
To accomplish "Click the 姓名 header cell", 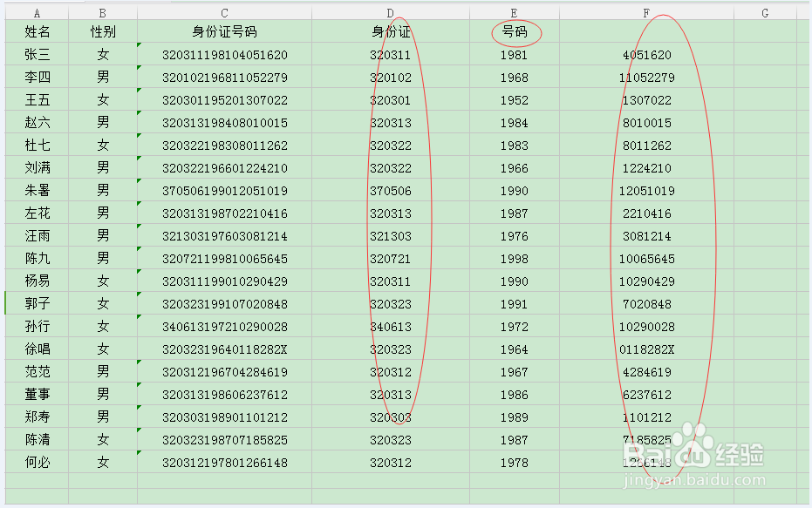I will pos(36,32).
